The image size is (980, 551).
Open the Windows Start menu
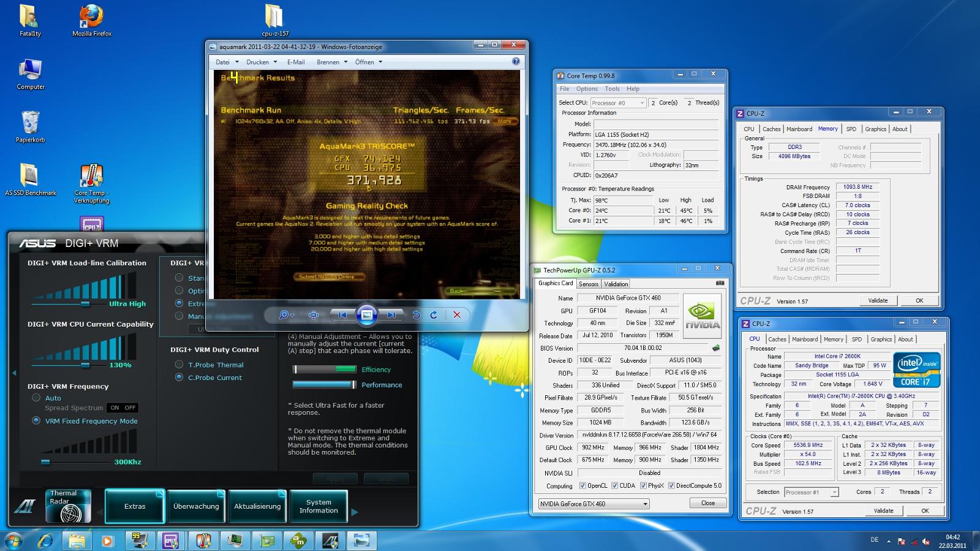[13, 541]
